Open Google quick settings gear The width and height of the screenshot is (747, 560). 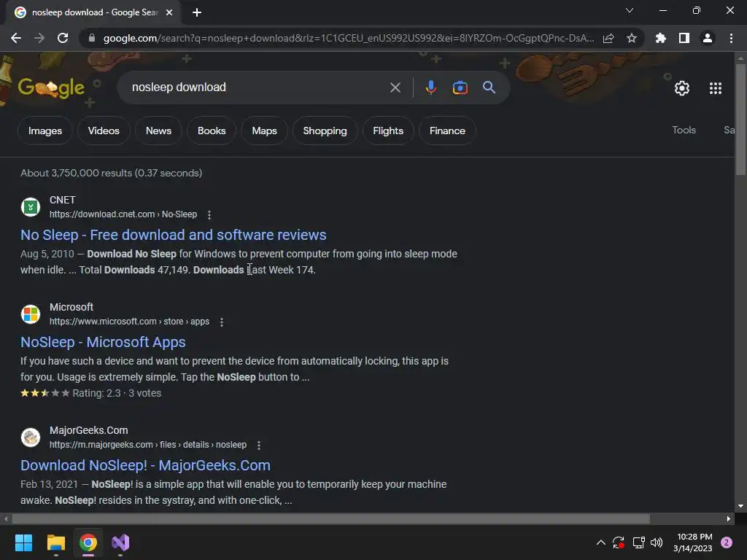[682, 88]
